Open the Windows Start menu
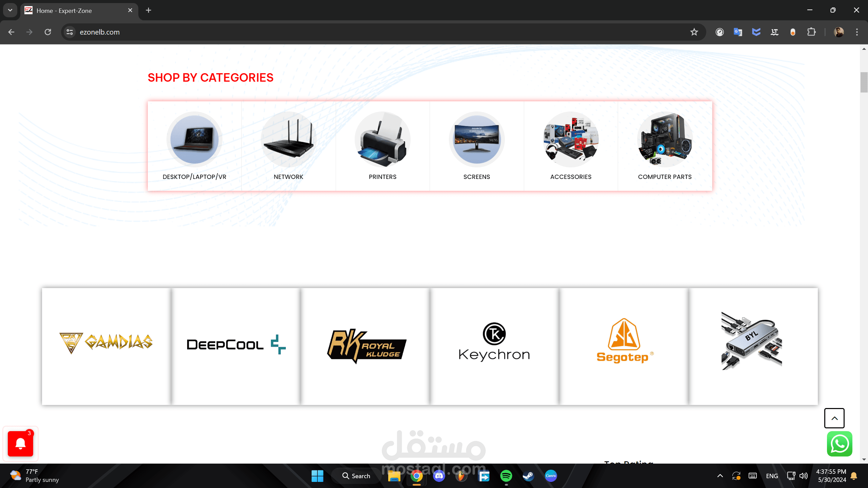 [x=317, y=476]
